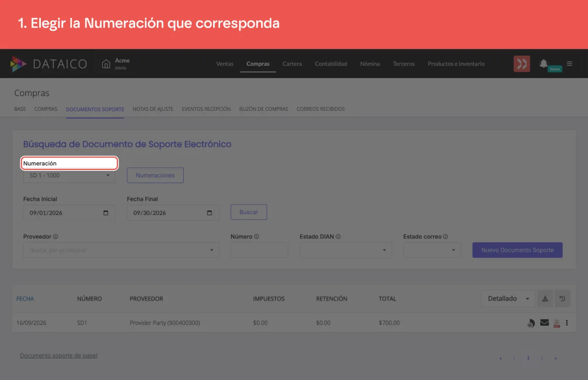Click the Número input field
Image resolution: width=588 pixels, height=380 pixels.
click(260, 250)
